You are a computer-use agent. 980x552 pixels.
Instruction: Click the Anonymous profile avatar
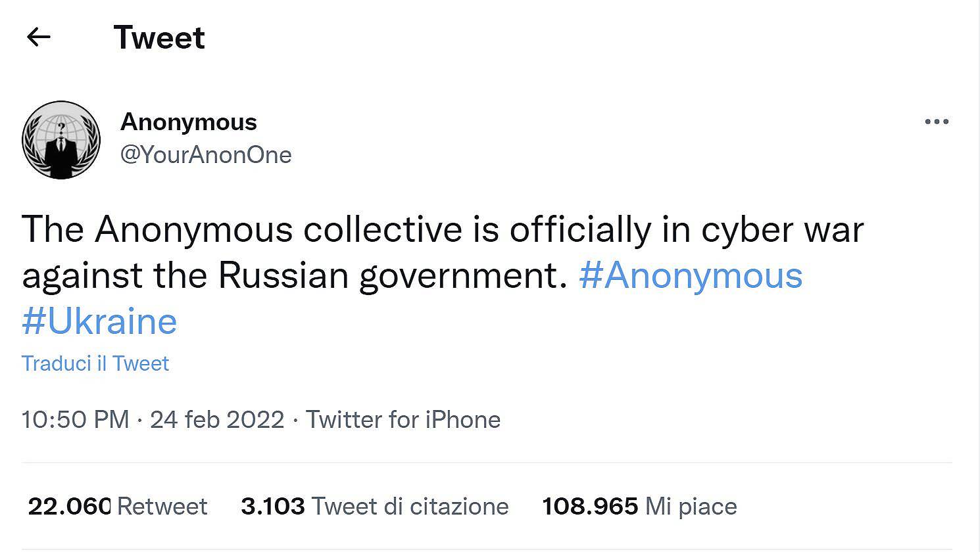61,139
